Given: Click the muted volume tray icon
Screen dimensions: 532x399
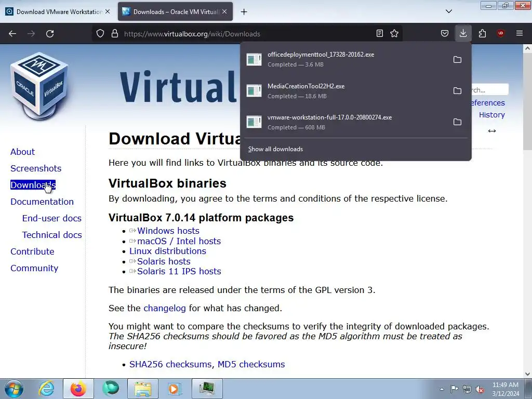Looking at the screenshot, I should tap(480, 390).
